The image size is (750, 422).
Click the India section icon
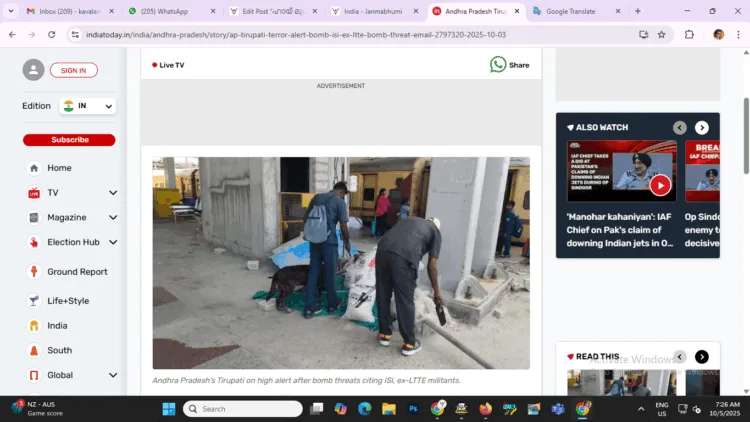point(34,326)
